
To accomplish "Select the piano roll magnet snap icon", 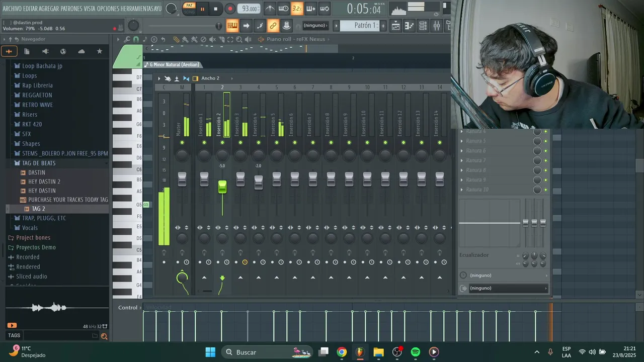I will pyautogui.click(x=136, y=39).
